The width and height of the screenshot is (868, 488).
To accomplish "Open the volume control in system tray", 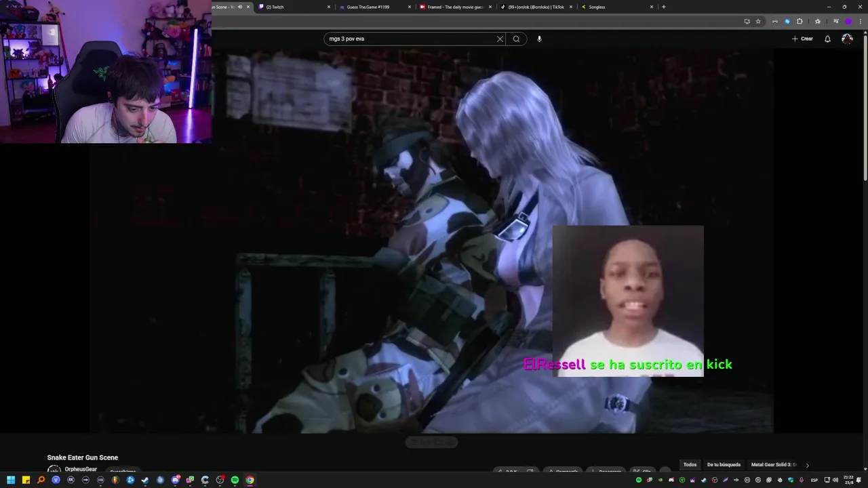I will (834, 480).
